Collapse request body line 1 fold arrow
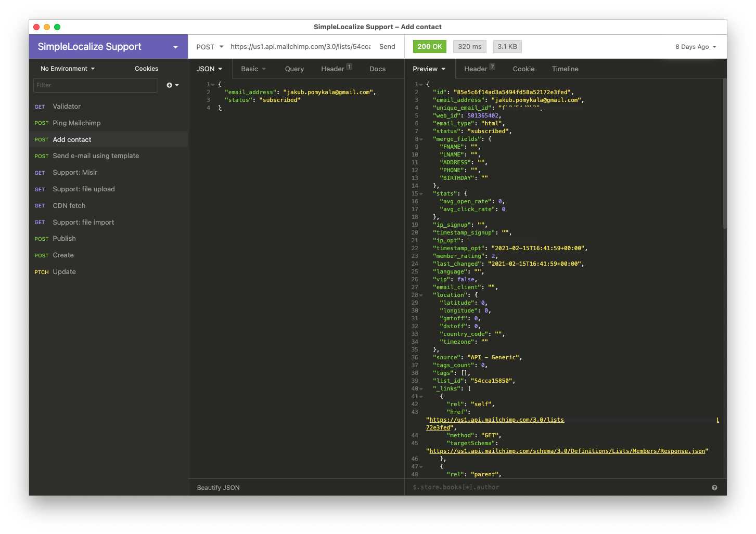Screen dimensions: 756x534 pyautogui.click(x=213, y=85)
